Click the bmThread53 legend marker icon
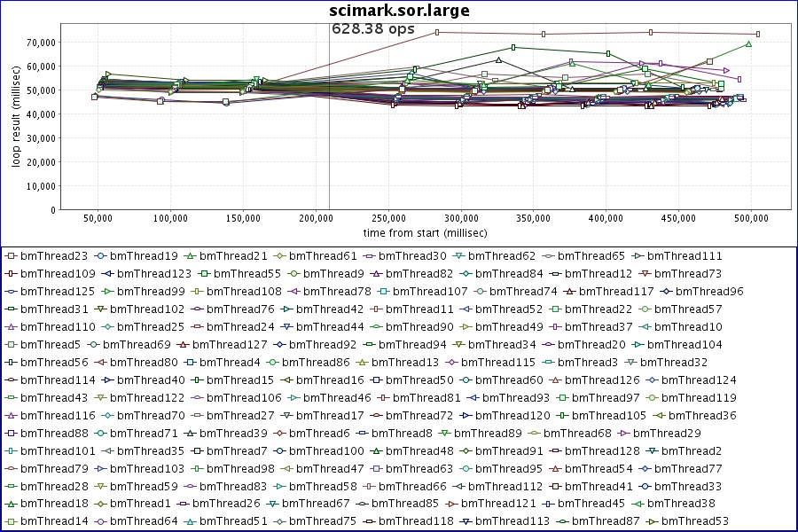798x532 pixels. (653, 521)
